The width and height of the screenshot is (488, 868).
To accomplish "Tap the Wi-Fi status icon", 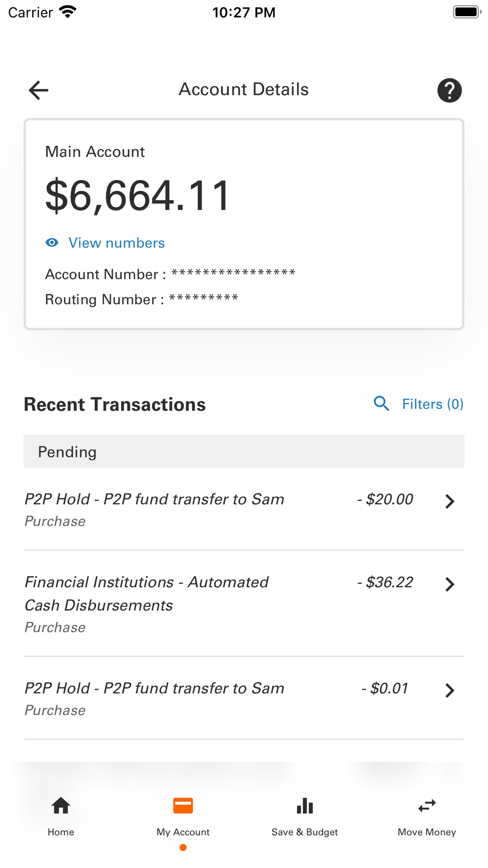I will 68,12.
